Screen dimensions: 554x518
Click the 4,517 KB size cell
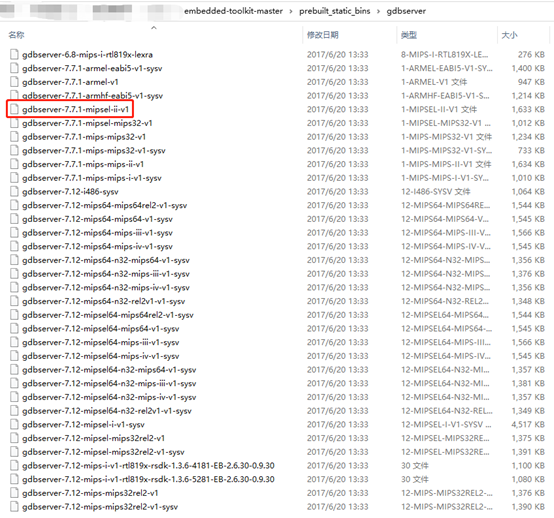tap(528, 424)
